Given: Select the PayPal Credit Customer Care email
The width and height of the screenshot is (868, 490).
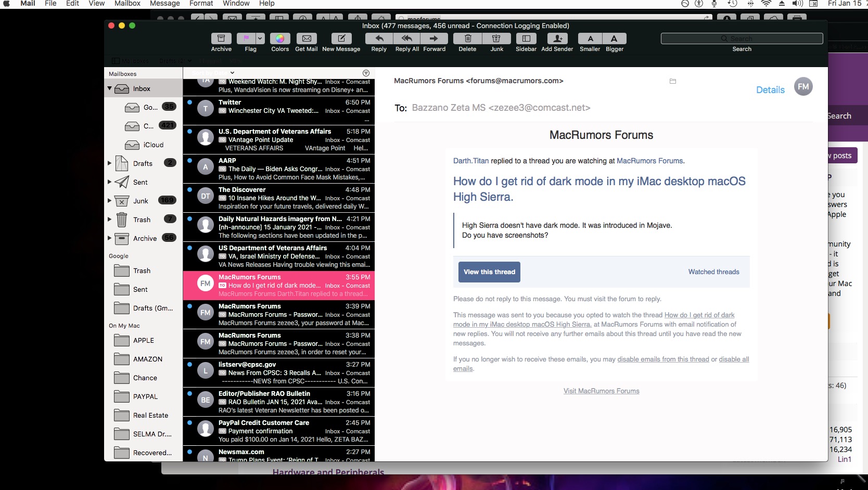Looking at the screenshot, I should click(x=279, y=431).
